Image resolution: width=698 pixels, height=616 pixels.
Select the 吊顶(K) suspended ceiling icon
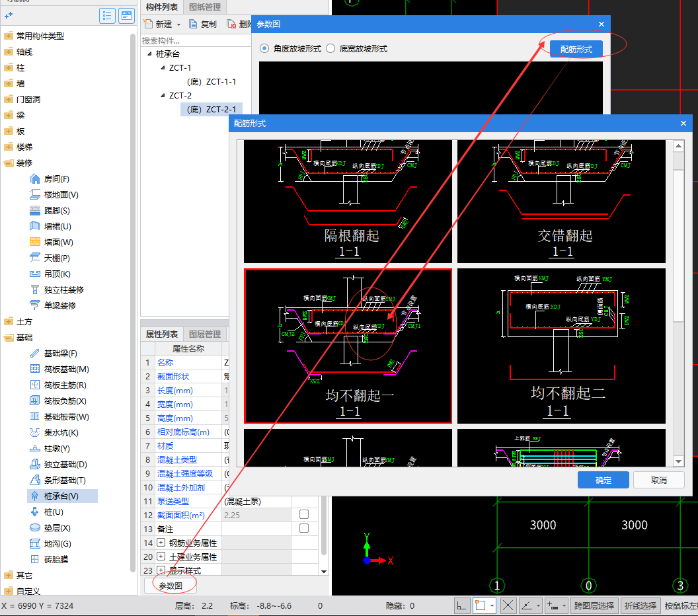point(35,274)
